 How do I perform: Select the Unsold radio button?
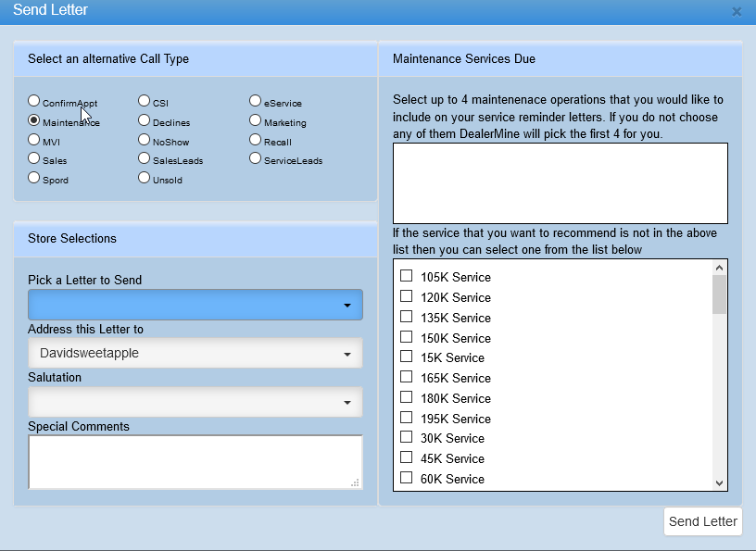[145, 178]
